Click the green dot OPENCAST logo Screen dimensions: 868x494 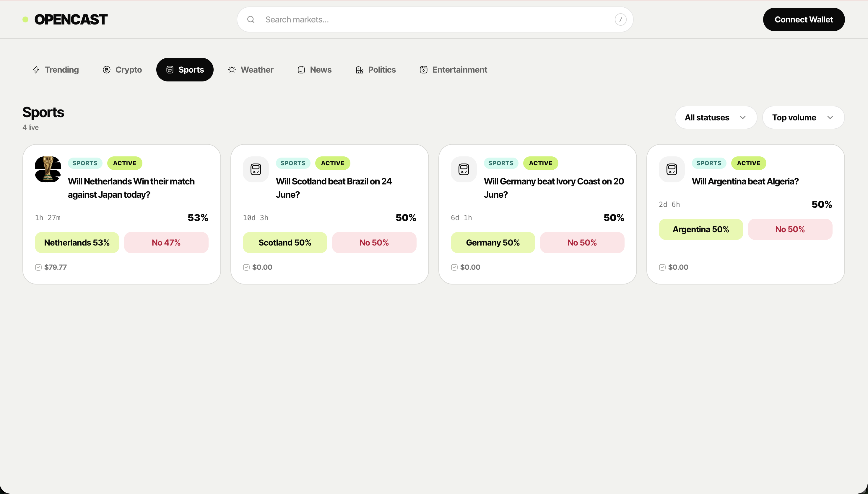65,20
